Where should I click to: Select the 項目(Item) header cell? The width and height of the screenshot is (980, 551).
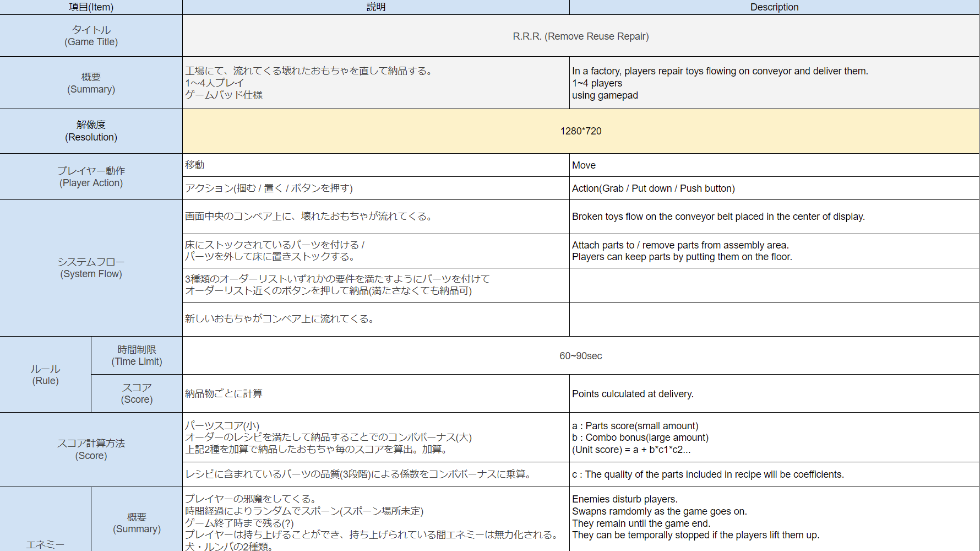(91, 7)
